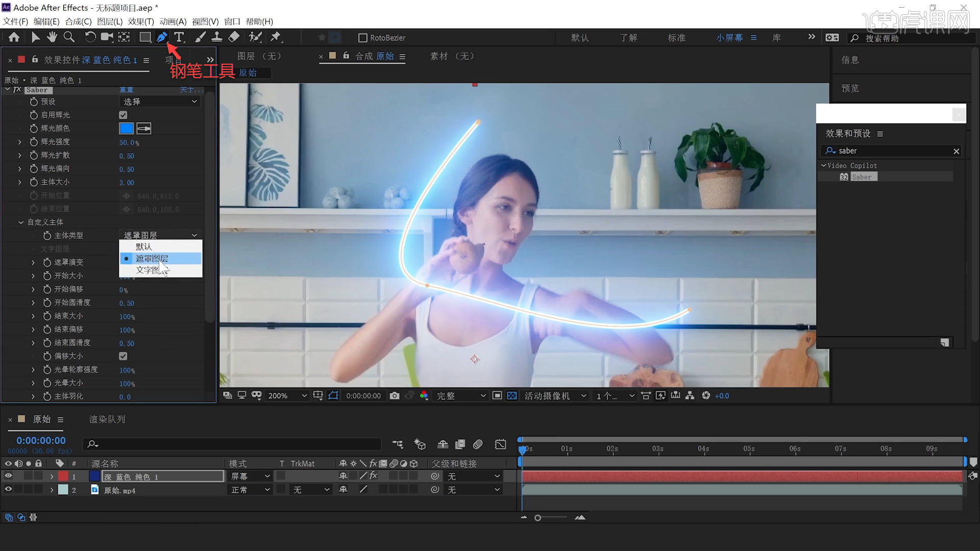Screen dimensions: 980x551
Task: Toggle the RotoBezier checkbox
Action: click(x=363, y=38)
